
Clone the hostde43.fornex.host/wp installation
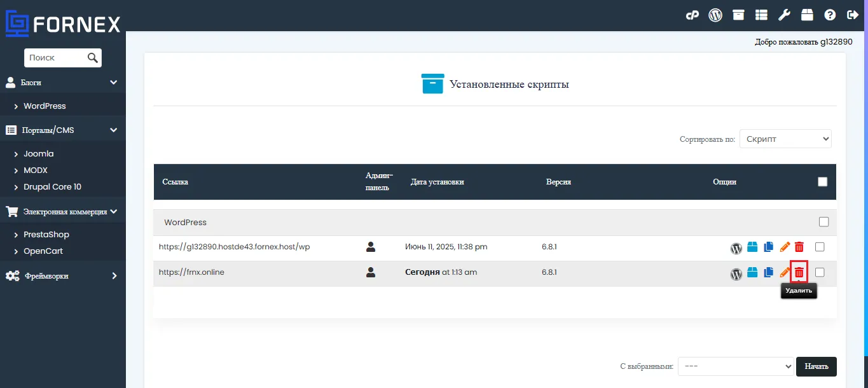point(769,247)
